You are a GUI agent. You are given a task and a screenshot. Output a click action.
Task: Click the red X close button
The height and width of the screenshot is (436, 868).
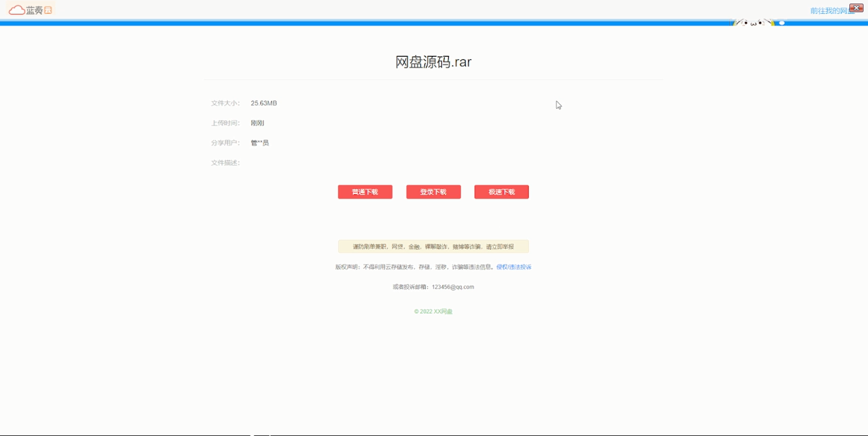point(856,8)
